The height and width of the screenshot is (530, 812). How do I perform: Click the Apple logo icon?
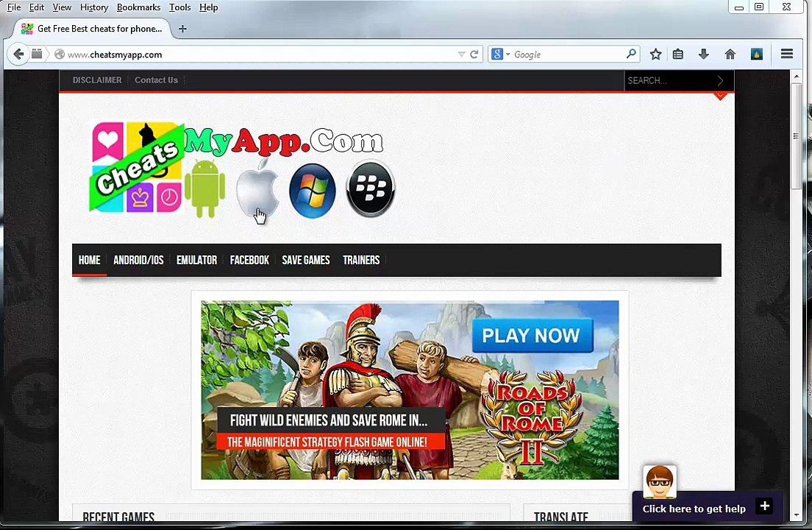(257, 188)
